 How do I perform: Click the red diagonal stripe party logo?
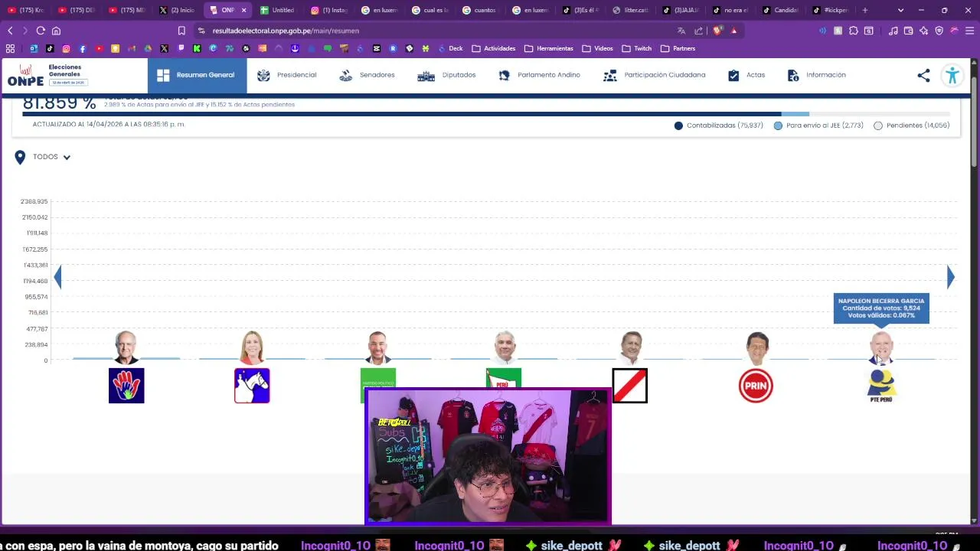629,386
